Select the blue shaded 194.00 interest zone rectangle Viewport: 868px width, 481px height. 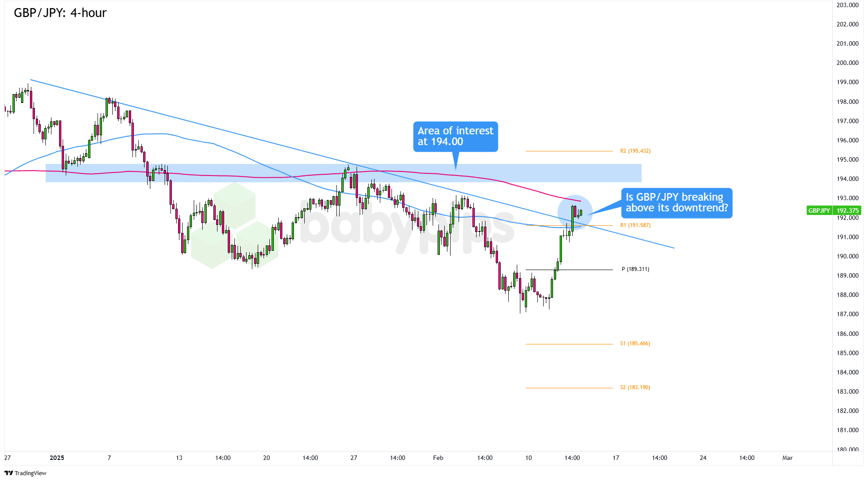click(x=344, y=173)
